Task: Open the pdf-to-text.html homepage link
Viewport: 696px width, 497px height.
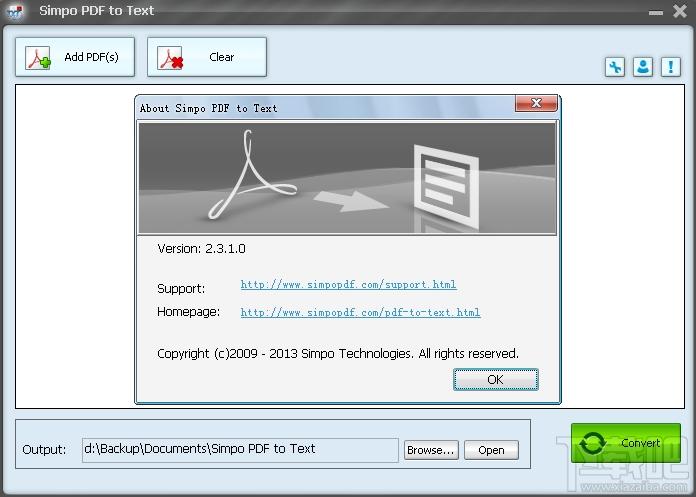Action: coord(360,312)
